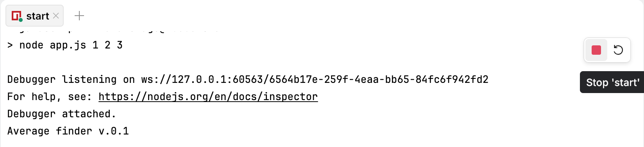Image resolution: width=644 pixels, height=147 pixels.
Task: Click the red Stop square icon
Action: point(596,50)
